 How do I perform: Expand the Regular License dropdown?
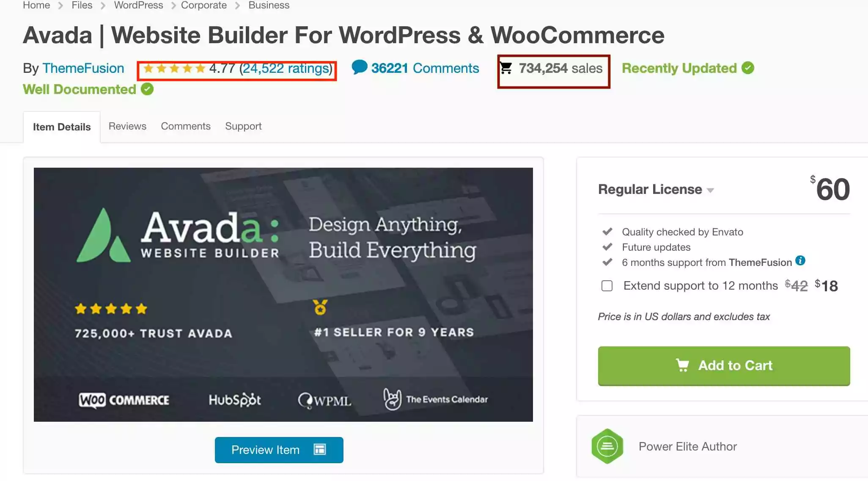[x=656, y=189]
